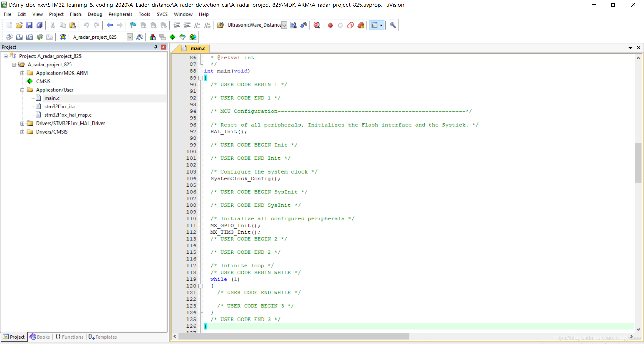Kill all breakpoints with the red X icon
Image resolution: width=644 pixels, height=344 pixels.
tap(361, 25)
